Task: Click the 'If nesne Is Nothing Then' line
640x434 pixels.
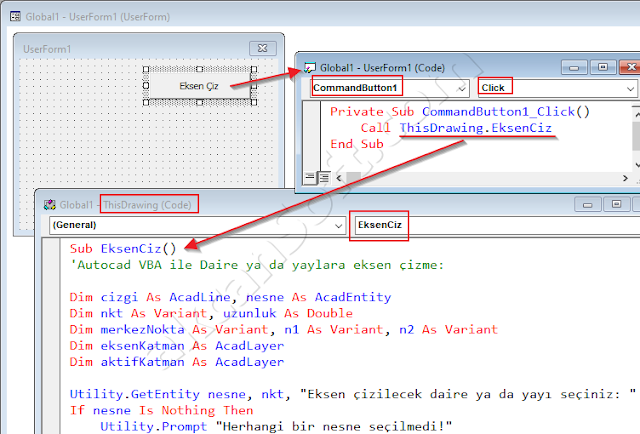Action: click(x=161, y=410)
